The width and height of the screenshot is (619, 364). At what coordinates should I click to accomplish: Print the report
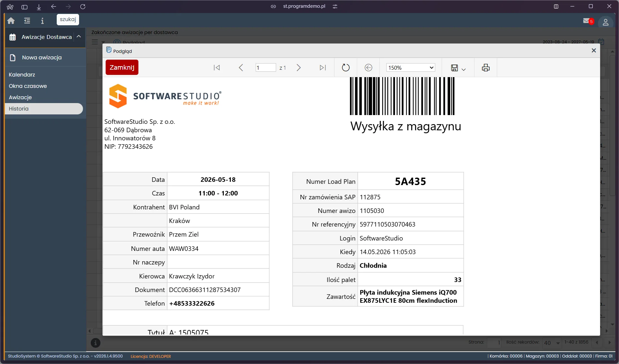coord(485,67)
